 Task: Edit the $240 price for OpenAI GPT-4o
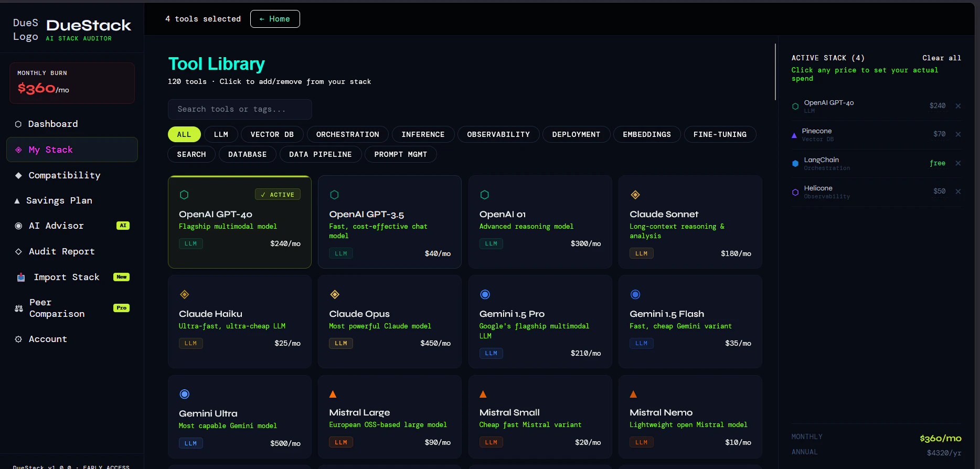tap(938, 106)
